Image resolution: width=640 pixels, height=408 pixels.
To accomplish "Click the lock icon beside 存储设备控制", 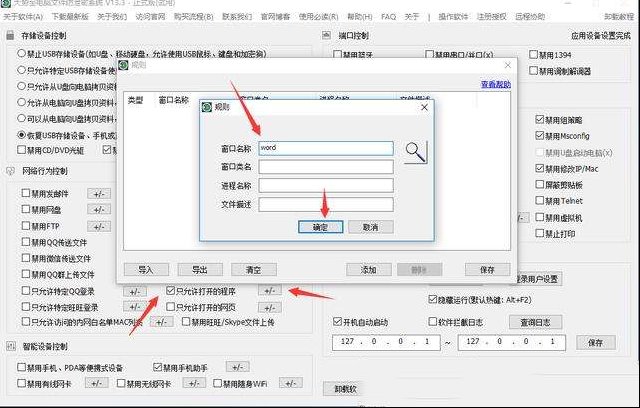I will click(x=10, y=36).
